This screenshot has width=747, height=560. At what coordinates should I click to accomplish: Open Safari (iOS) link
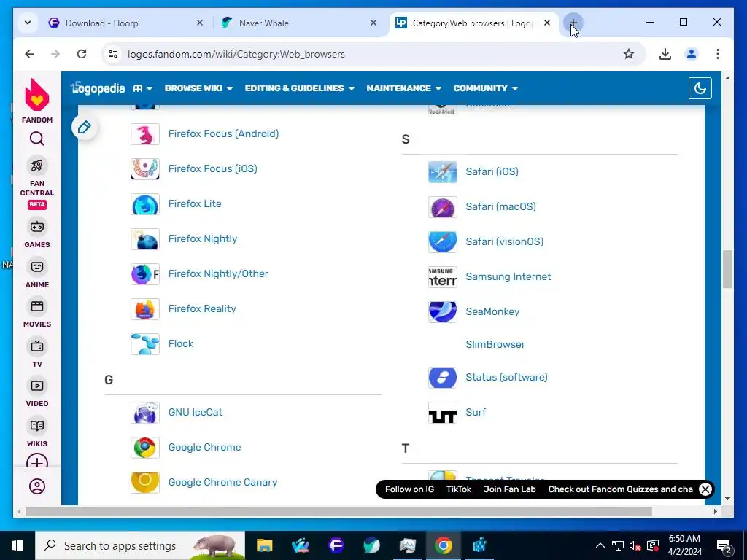pyautogui.click(x=492, y=171)
